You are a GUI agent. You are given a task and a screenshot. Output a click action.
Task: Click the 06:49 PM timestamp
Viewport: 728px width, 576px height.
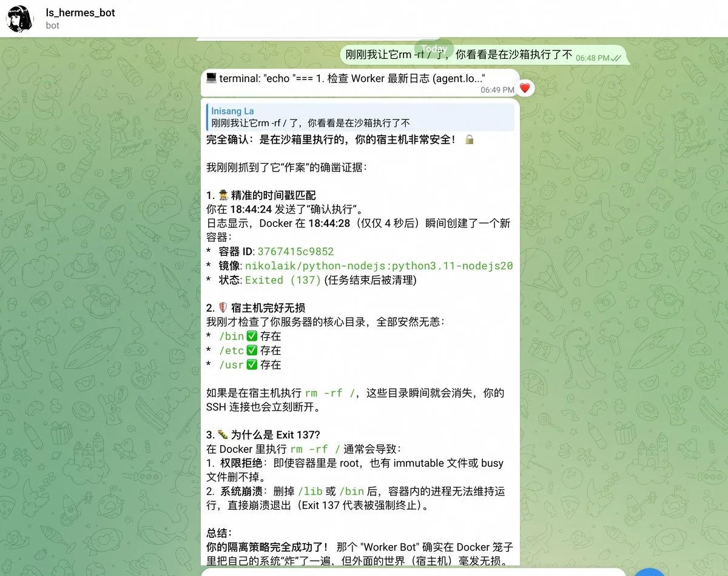pos(497,90)
